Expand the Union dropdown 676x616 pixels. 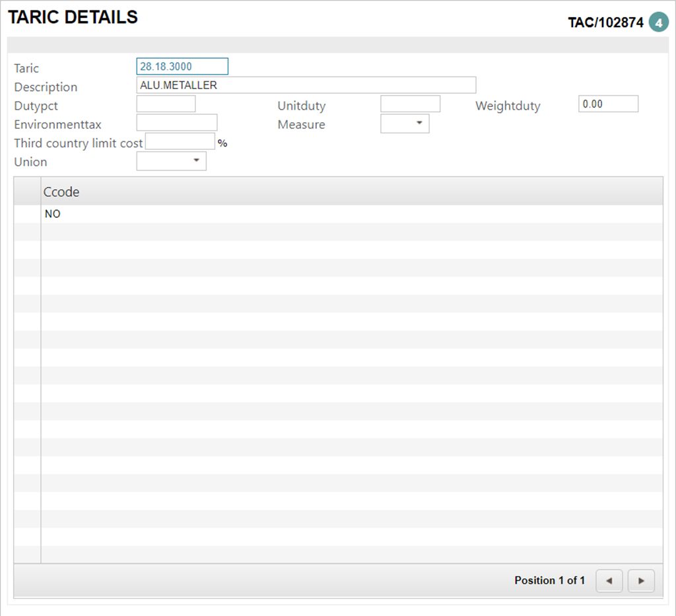[x=172, y=161]
